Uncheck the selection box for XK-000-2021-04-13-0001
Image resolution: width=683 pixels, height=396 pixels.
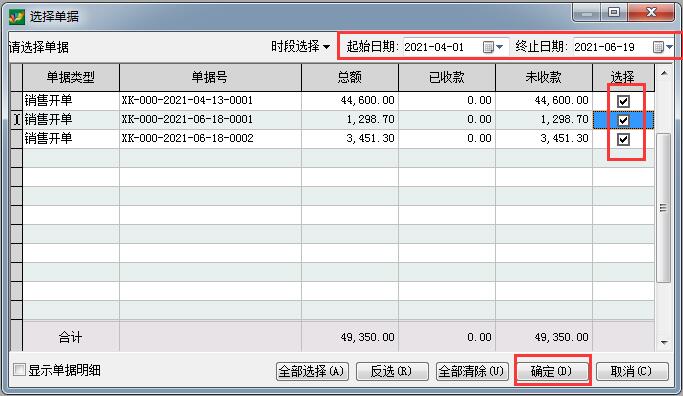tap(623, 101)
